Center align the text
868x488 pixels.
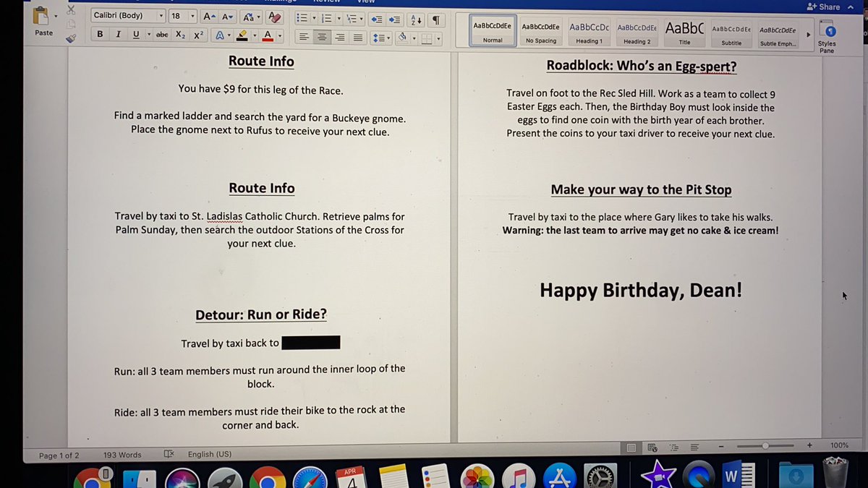323,38
